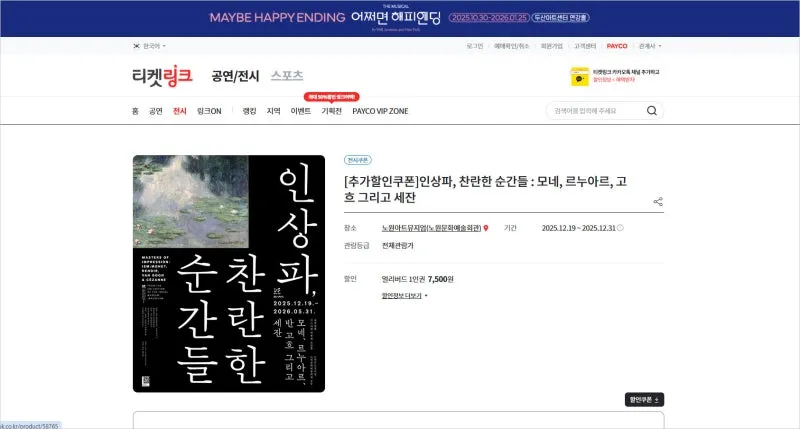Click the Maybe Happy Ending banner
The image size is (800, 429).
click(400, 18)
